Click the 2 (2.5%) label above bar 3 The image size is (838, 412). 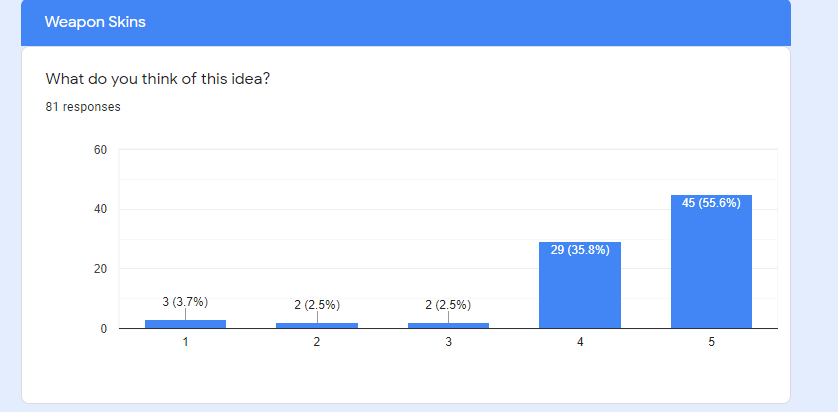(448, 305)
